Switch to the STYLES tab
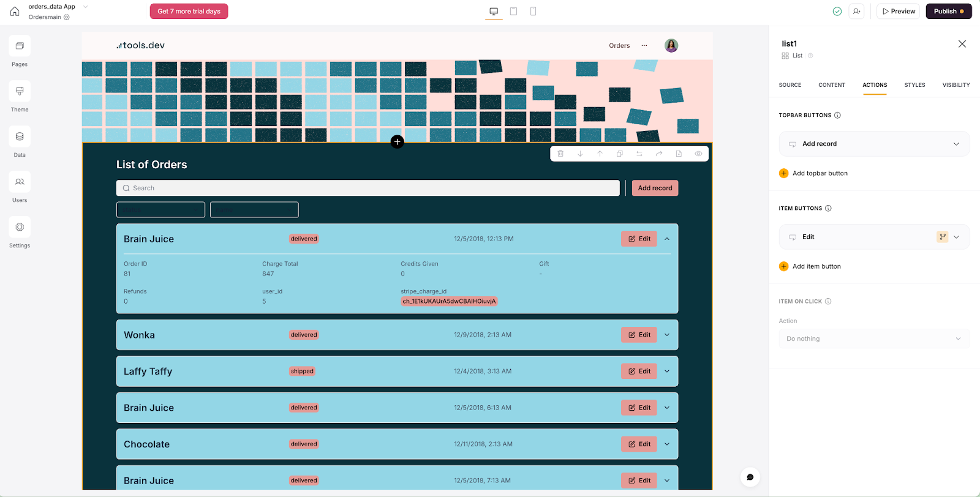 click(914, 85)
